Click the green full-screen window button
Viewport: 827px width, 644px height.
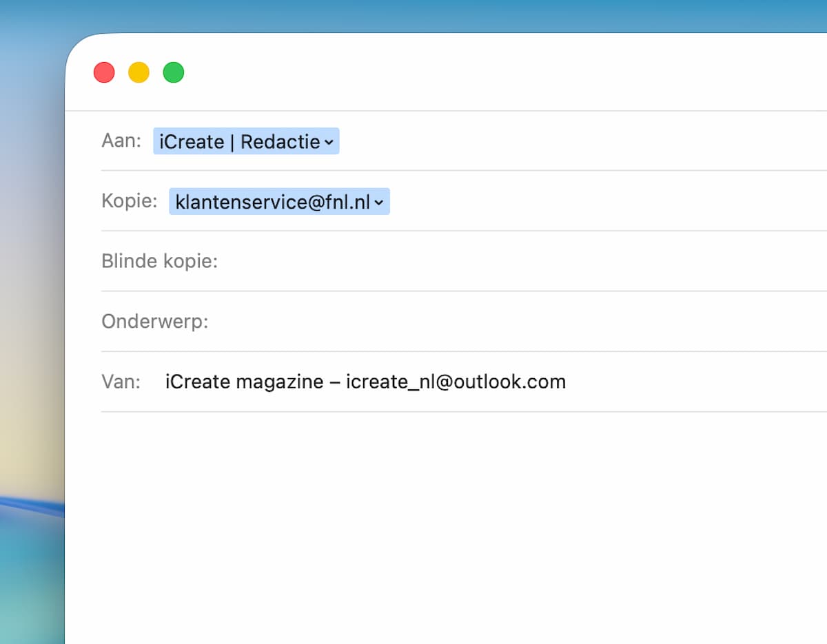tap(173, 72)
